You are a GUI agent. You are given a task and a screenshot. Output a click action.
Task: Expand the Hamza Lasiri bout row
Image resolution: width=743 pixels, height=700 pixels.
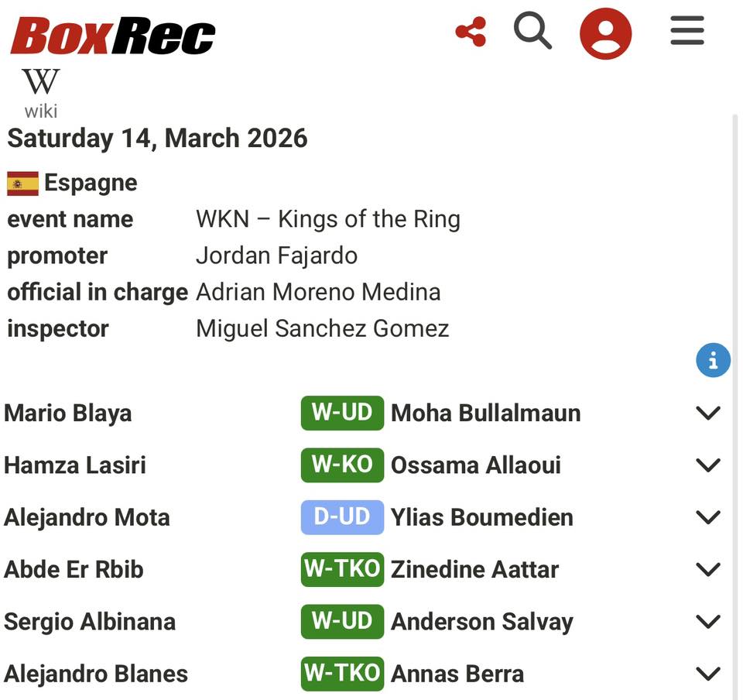(x=708, y=465)
